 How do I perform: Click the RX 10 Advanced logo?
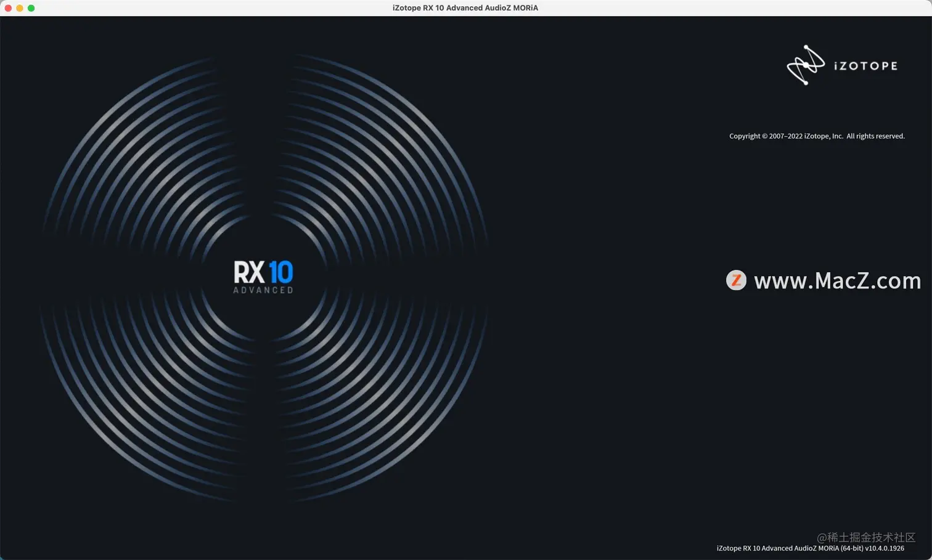263,277
